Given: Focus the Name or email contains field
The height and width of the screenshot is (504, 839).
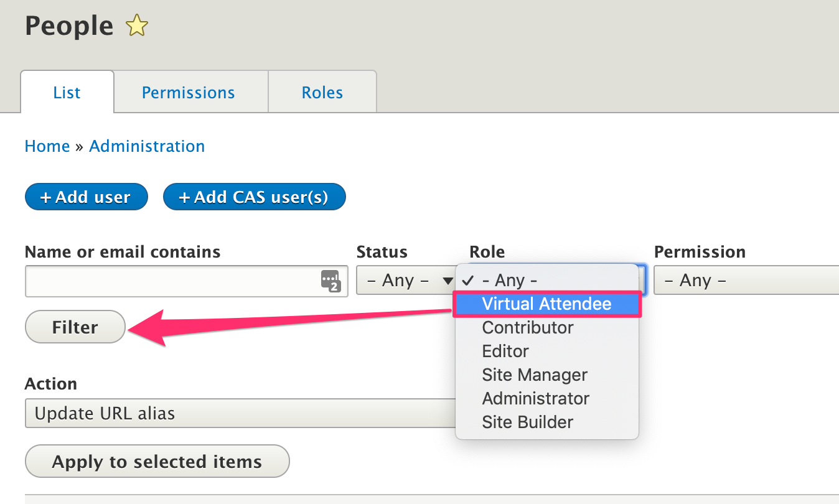Looking at the screenshot, I should point(172,281).
